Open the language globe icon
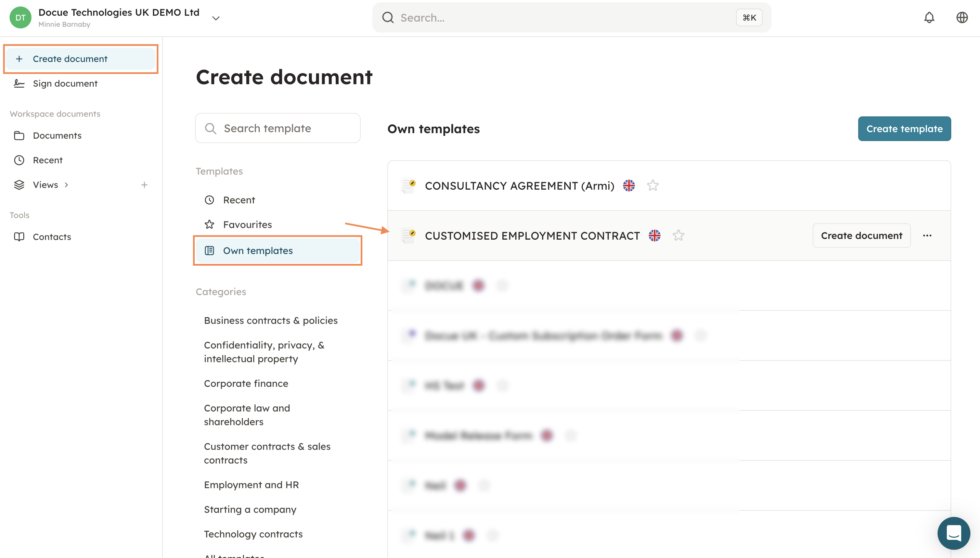Image resolution: width=980 pixels, height=558 pixels. [x=962, y=17]
